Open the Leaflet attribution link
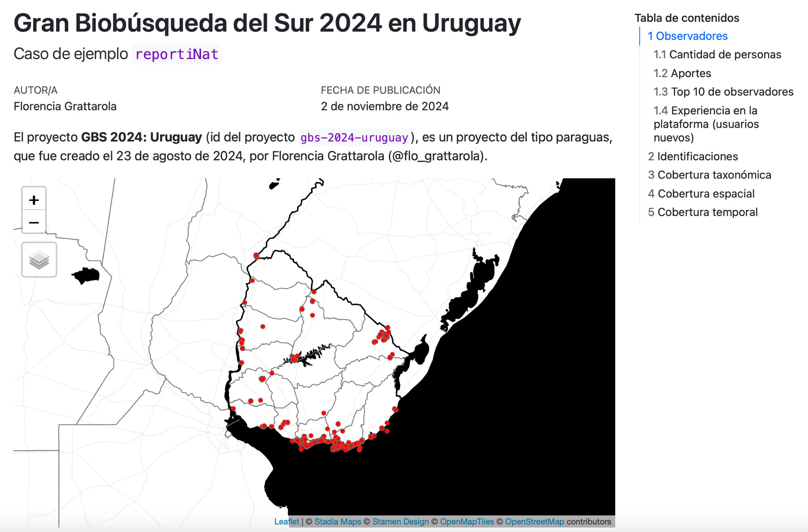Screen dimensions: 808x532 point(286,521)
